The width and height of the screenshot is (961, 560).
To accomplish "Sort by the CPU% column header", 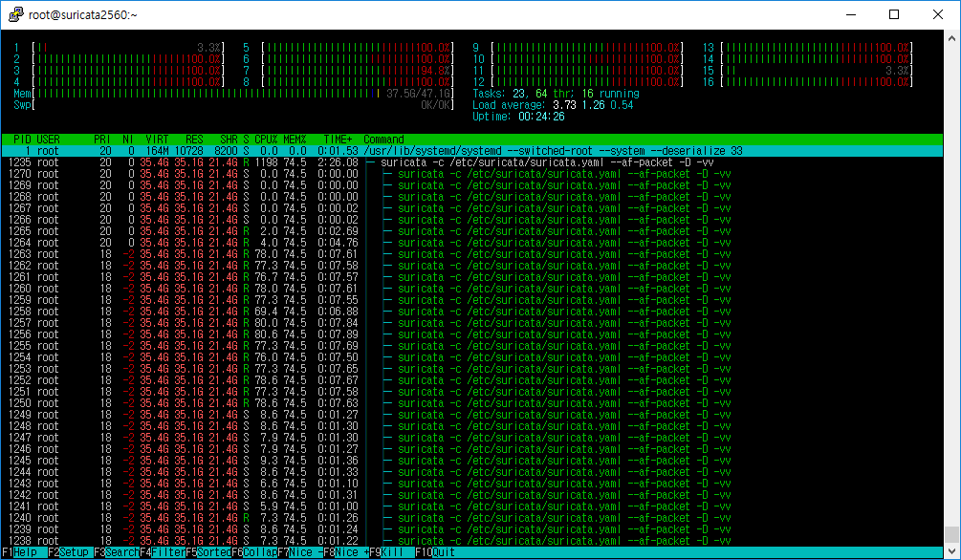I will tap(266, 140).
